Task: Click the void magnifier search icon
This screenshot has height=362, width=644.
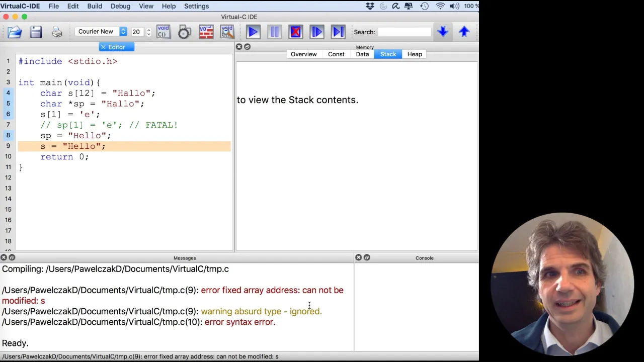Action: coord(227,32)
